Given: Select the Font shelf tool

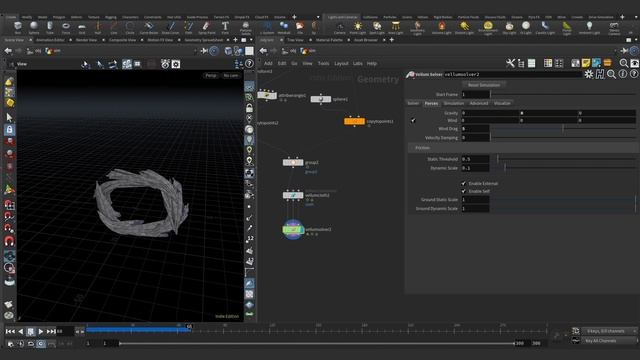Looking at the screenshot, I should [225, 28].
